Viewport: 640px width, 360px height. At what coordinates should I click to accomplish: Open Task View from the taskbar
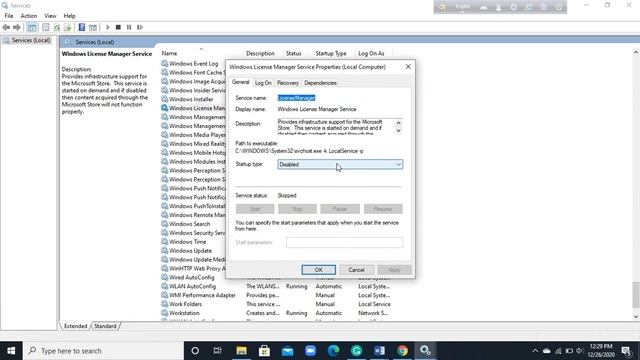click(x=218, y=351)
